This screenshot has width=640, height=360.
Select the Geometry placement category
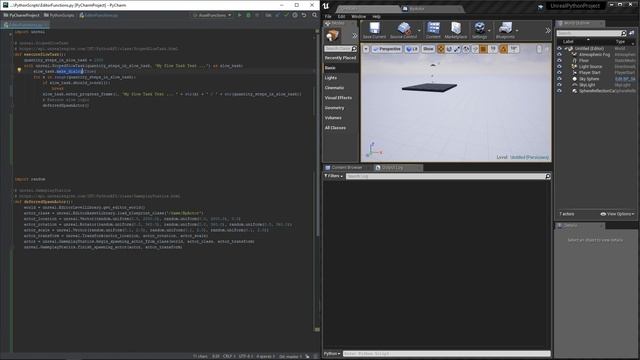[x=340, y=108]
